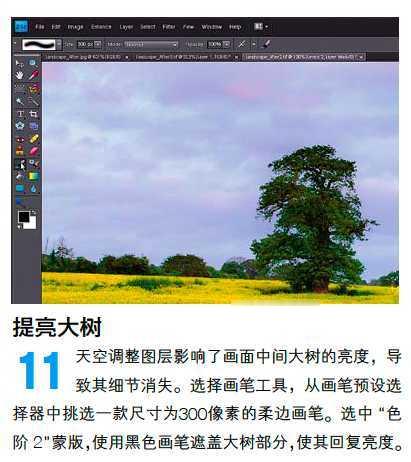This screenshot has height=462, width=411.
Task: Reset colors to default black and white
Action: pos(19,227)
